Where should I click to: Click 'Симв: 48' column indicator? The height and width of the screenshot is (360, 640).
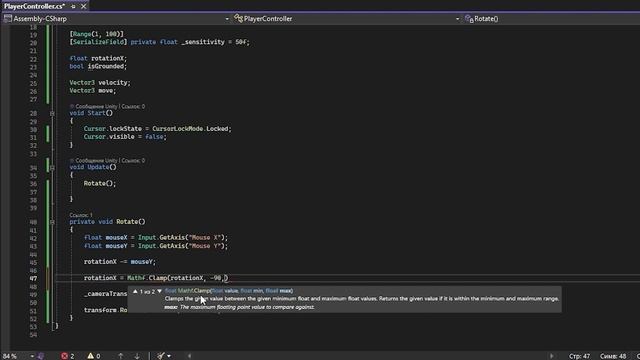(613, 356)
